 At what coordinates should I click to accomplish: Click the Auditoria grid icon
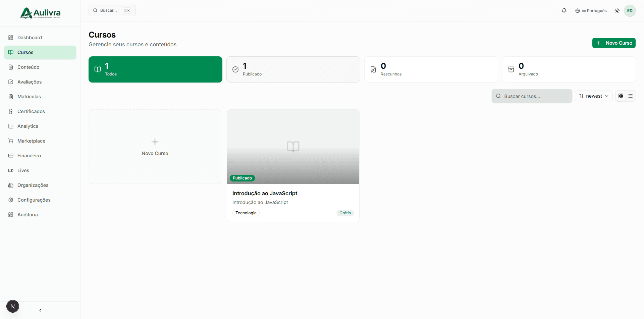[x=11, y=215]
